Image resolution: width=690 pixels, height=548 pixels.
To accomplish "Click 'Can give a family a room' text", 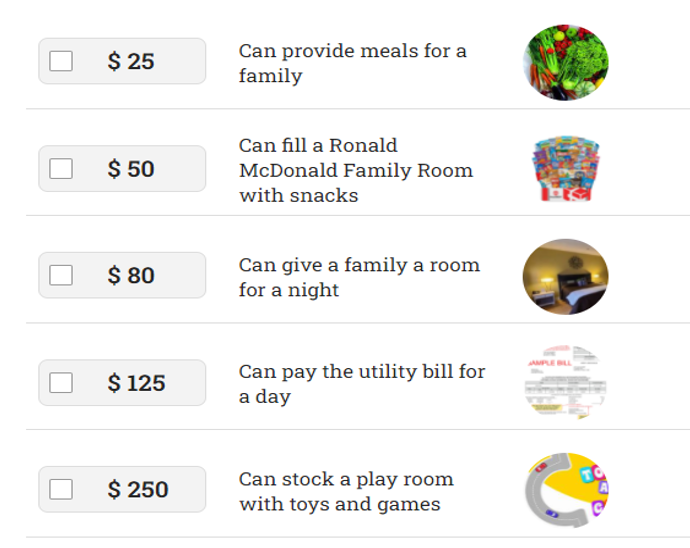I will coord(359,265).
